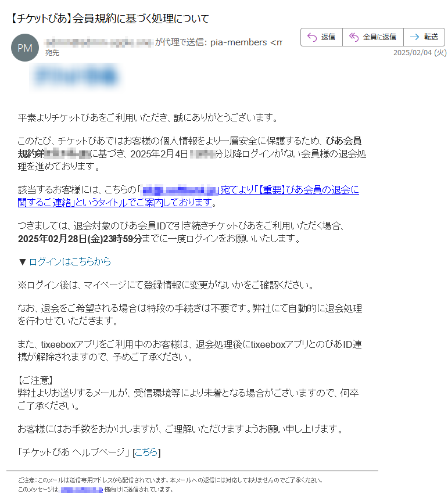Open the ログインはこちらから login link
The height and width of the screenshot is (496, 448).
pyautogui.click(x=70, y=261)
